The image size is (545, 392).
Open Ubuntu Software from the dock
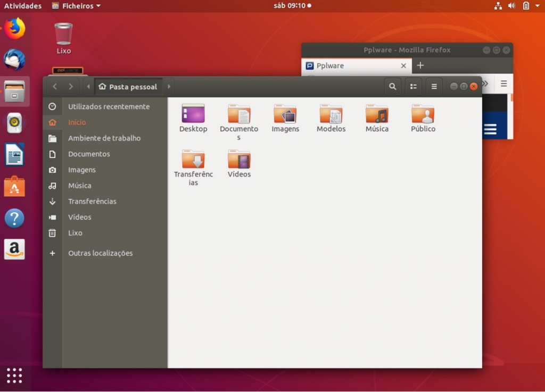point(14,187)
